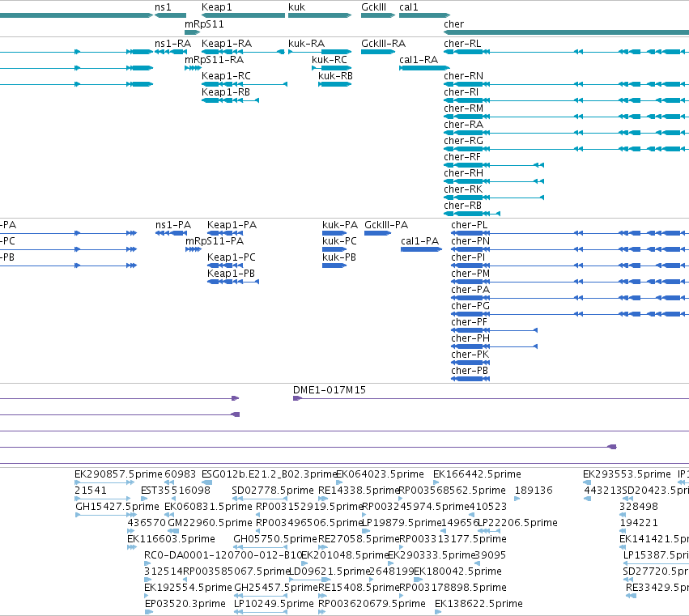Select the cher-RG transcript label
The width and height of the screenshot is (689, 616).
pos(464,141)
